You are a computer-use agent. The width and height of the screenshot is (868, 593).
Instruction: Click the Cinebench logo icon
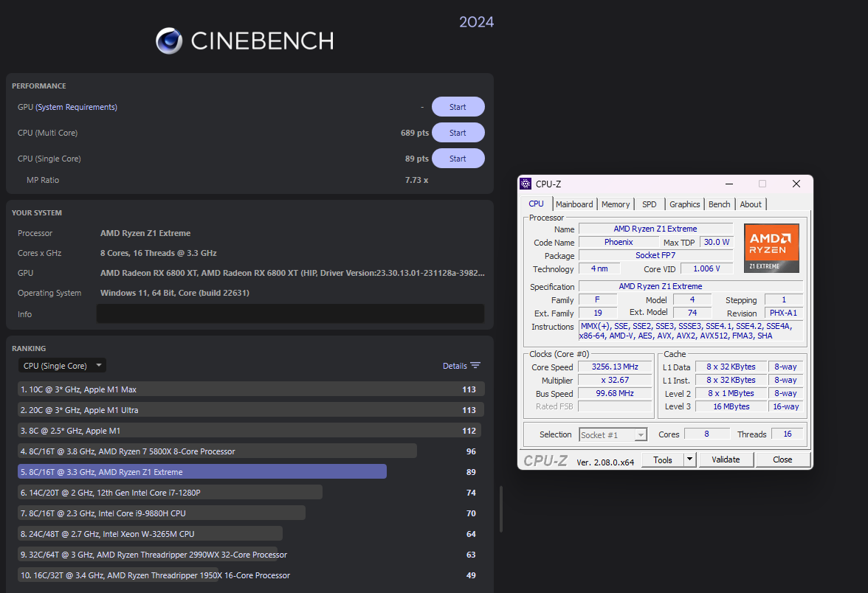point(169,41)
